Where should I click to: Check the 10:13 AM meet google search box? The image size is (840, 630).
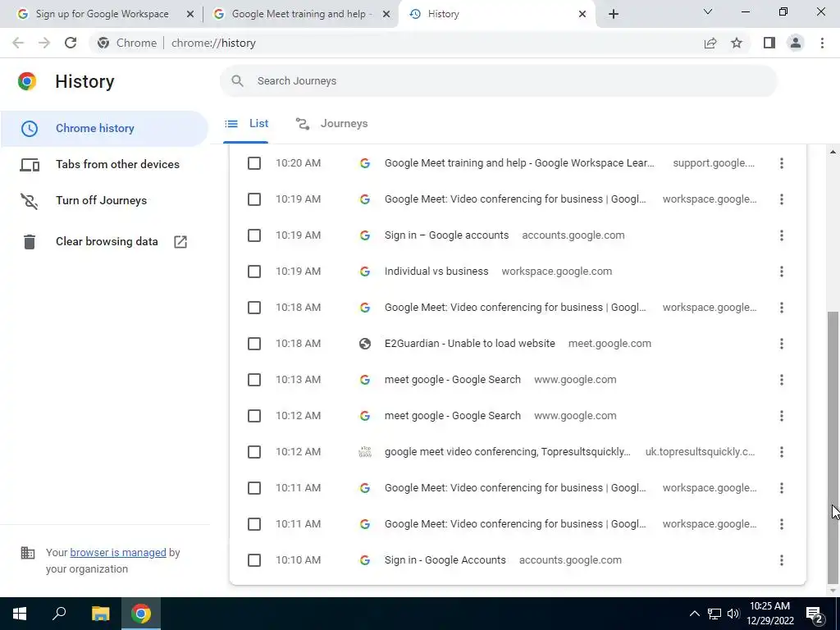(x=254, y=380)
